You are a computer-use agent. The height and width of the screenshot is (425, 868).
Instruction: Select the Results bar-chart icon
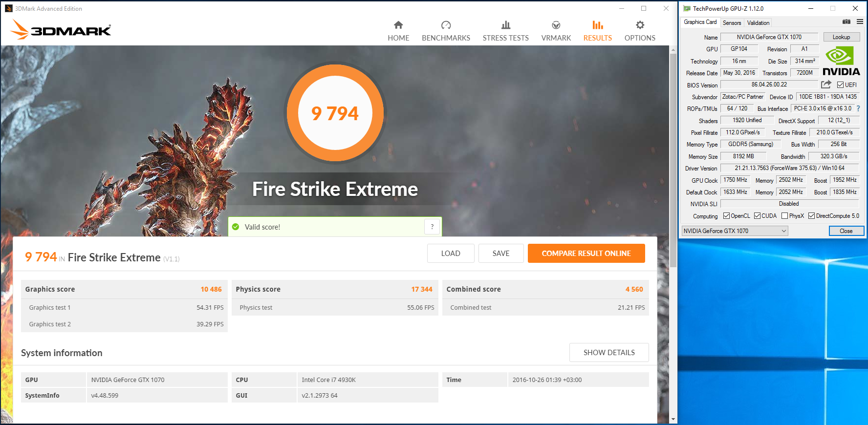point(598,25)
